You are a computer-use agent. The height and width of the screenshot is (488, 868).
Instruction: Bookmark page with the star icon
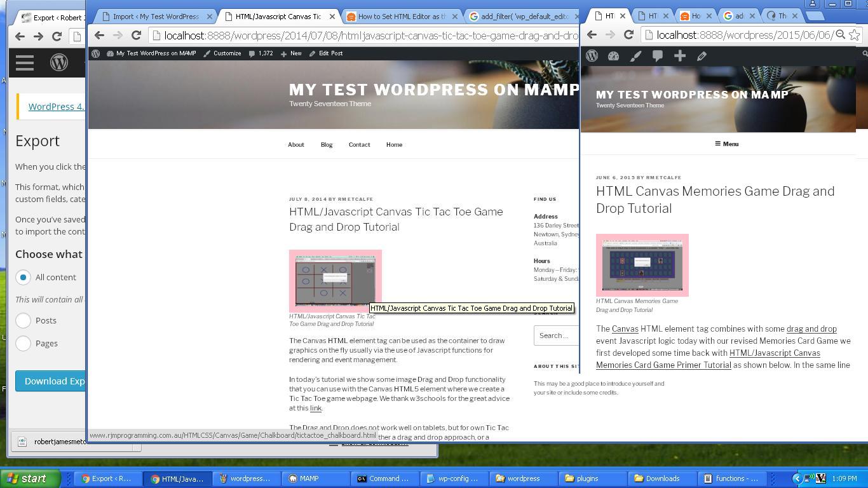tap(855, 35)
